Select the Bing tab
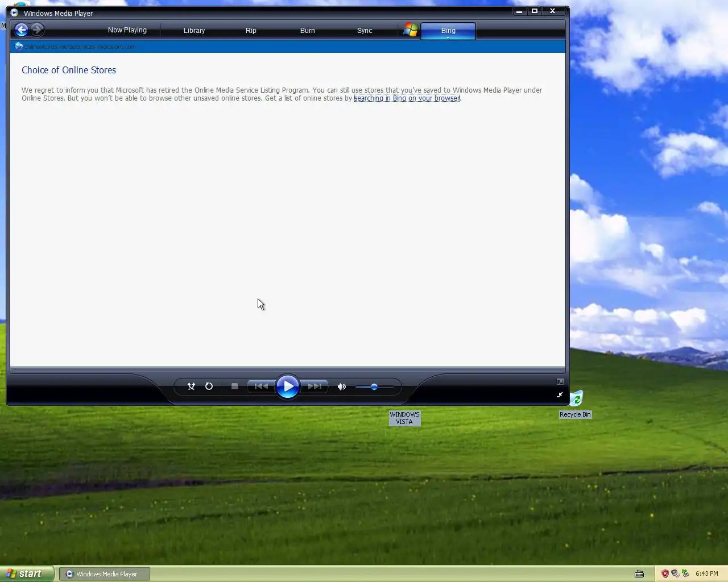 click(x=448, y=30)
